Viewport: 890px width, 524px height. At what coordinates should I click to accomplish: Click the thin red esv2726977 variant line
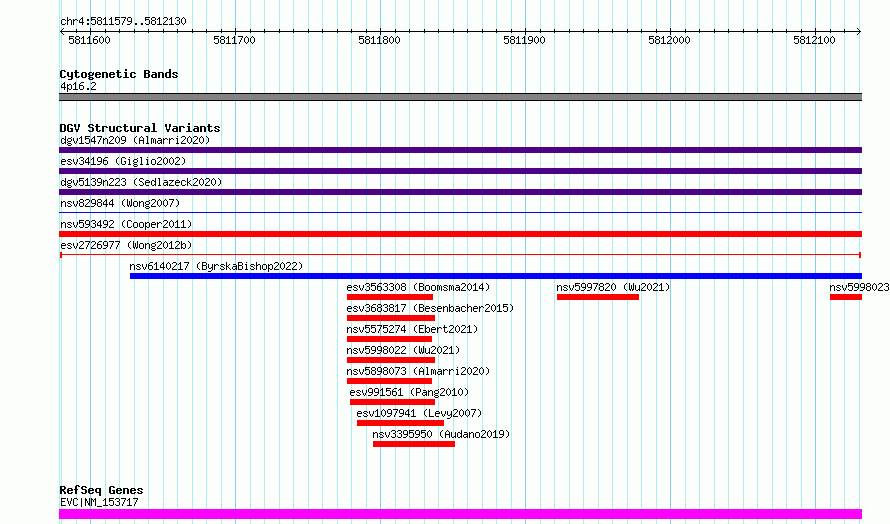[x=460, y=255]
